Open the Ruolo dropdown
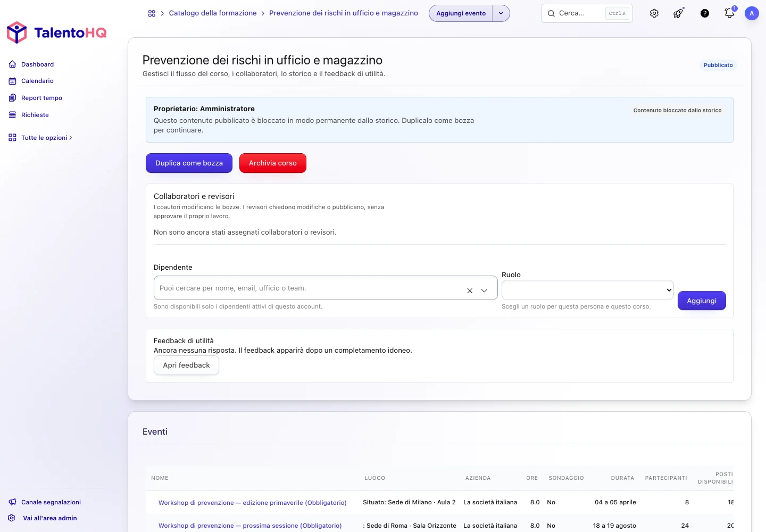766x532 pixels. (587, 290)
